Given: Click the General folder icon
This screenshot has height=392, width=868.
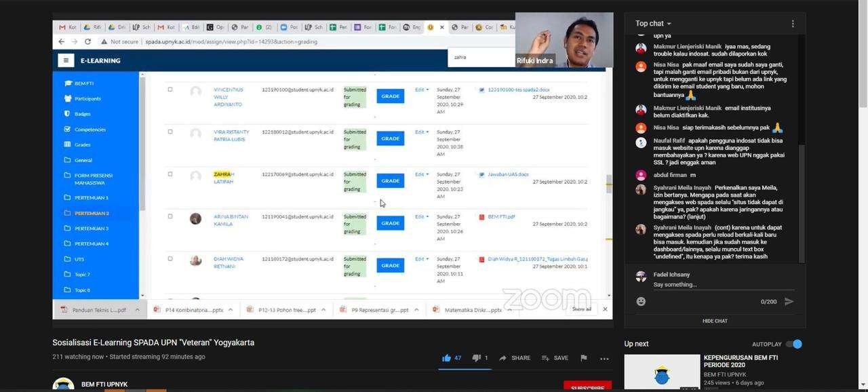Looking at the screenshot, I should pyautogui.click(x=67, y=160).
